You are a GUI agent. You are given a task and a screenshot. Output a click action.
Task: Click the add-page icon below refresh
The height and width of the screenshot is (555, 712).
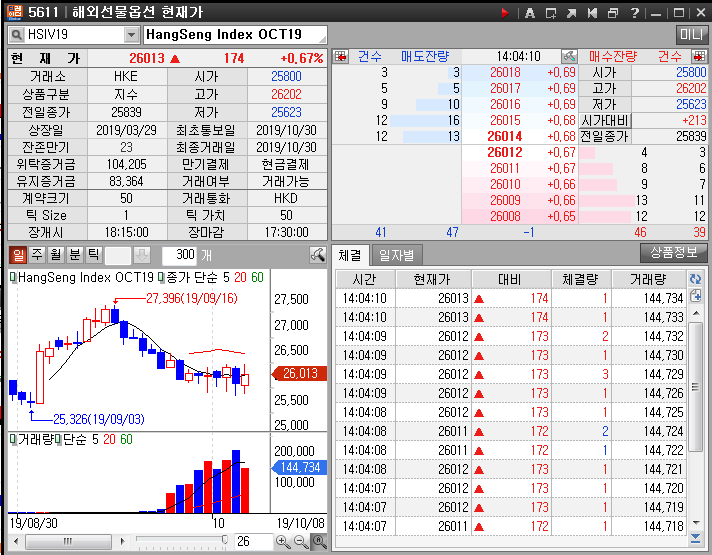point(695,297)
